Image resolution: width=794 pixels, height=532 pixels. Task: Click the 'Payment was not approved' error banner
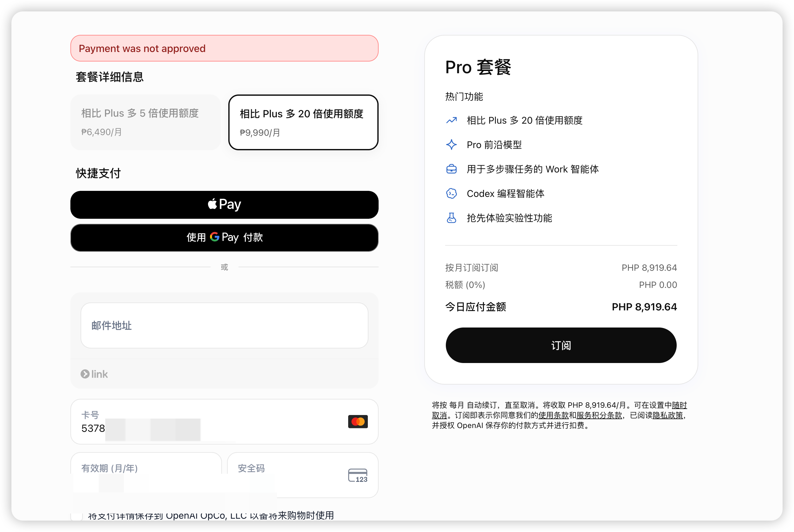(224, 48)
